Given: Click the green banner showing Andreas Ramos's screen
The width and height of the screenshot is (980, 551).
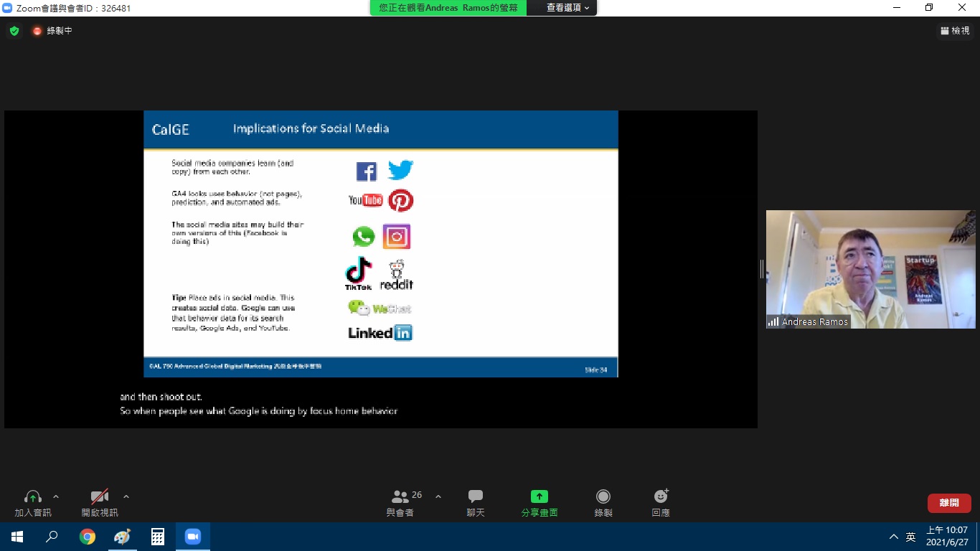Looking at the screenshot, I should pyautogui.click(x=448, y=8).
